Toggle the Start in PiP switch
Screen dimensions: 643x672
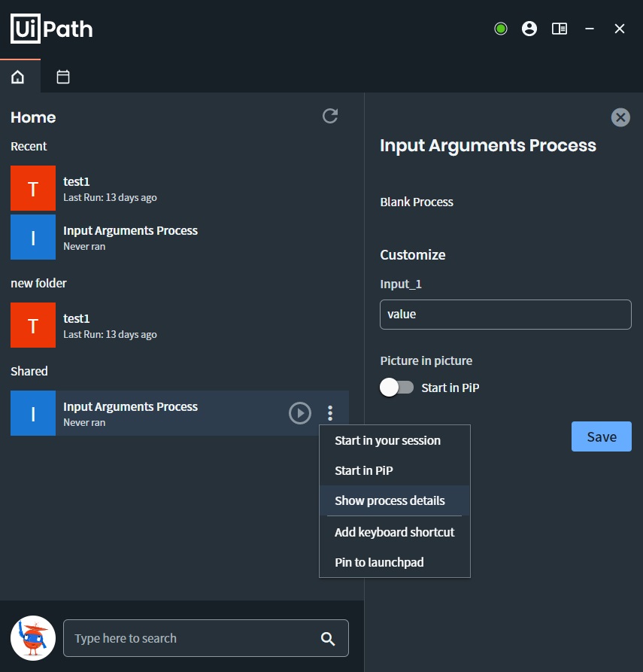pos(396,388)
